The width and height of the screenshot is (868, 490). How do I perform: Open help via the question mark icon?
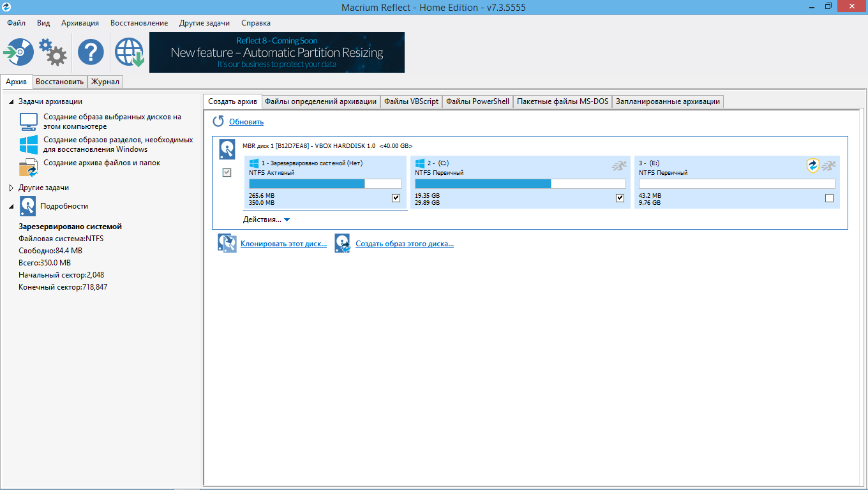click(x=91, y=52)
